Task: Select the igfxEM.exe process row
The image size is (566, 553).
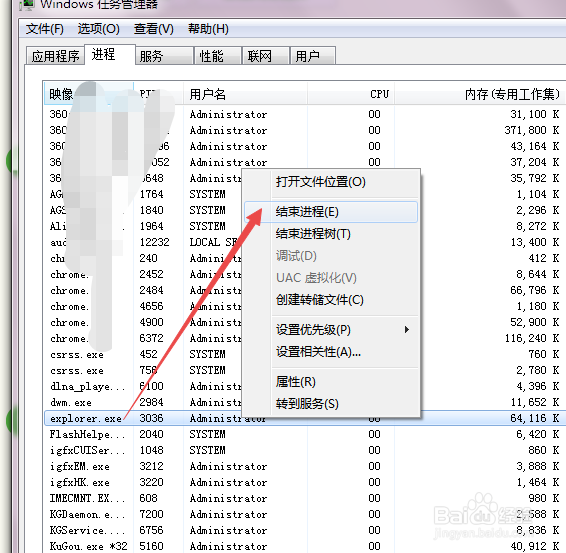Action: (x=305, y=466)
